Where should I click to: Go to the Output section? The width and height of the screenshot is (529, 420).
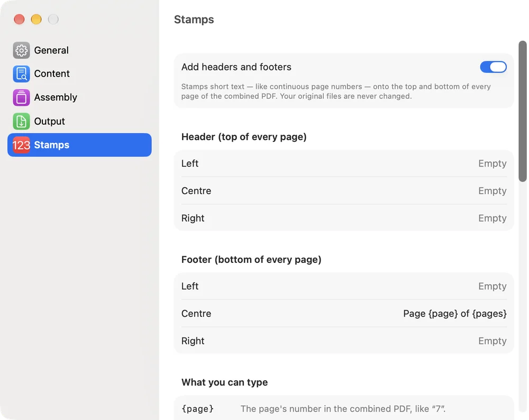(x=79, y=121)
